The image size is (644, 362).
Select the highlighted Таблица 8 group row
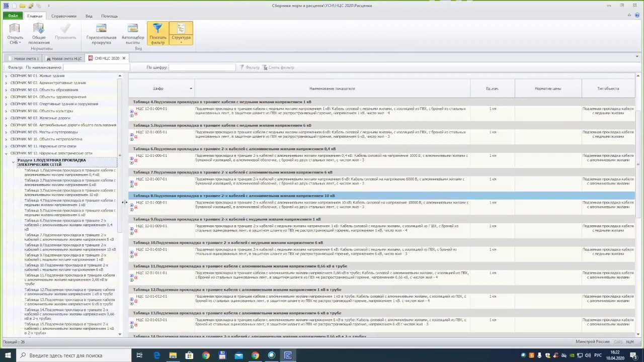pos(381,196)
